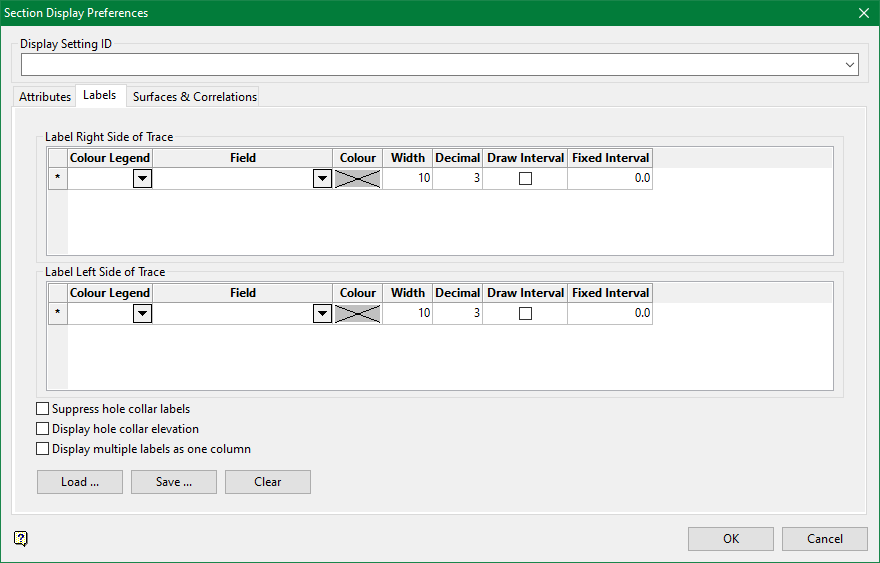Open Colour Legend dropdown in Right Side table
Viewport: 880px width, 563px height.
pyautogui.click(x=143, y=179)
